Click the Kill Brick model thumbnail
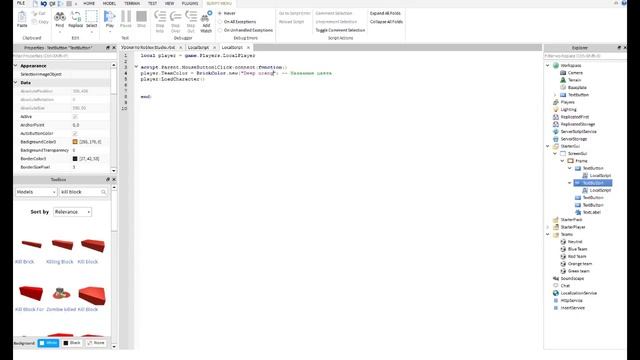Image resolution: width=640 pixels, height=360 pixels. point(31,244)
